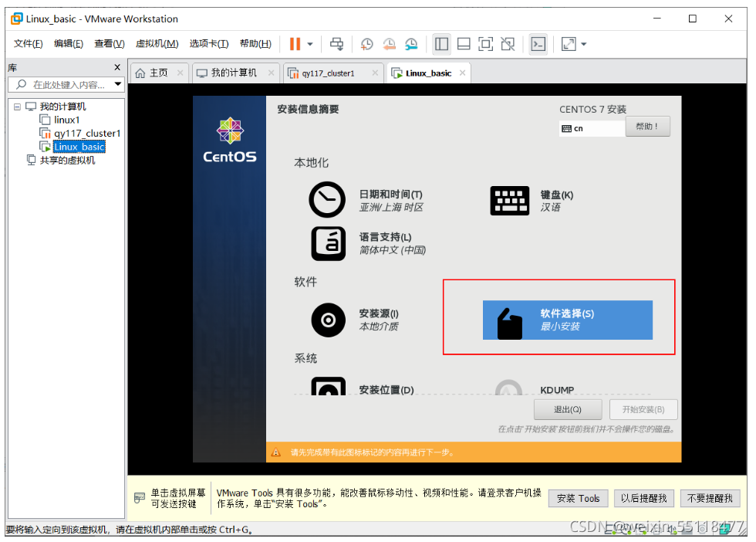
Task: Toggle Unity mode icon
Action: pyautogui.click(x=508, y=44)
